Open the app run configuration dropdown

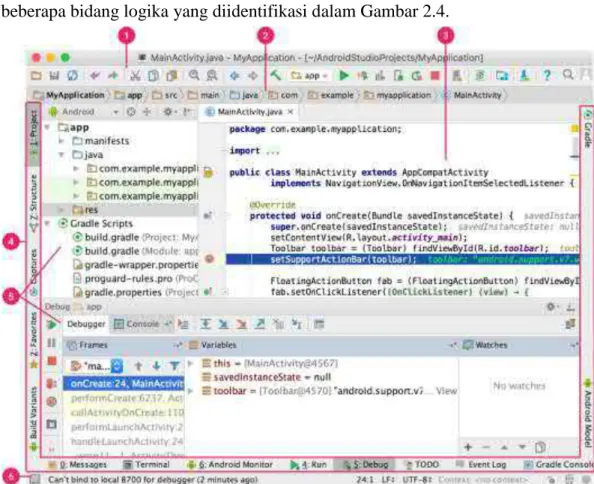309,76
